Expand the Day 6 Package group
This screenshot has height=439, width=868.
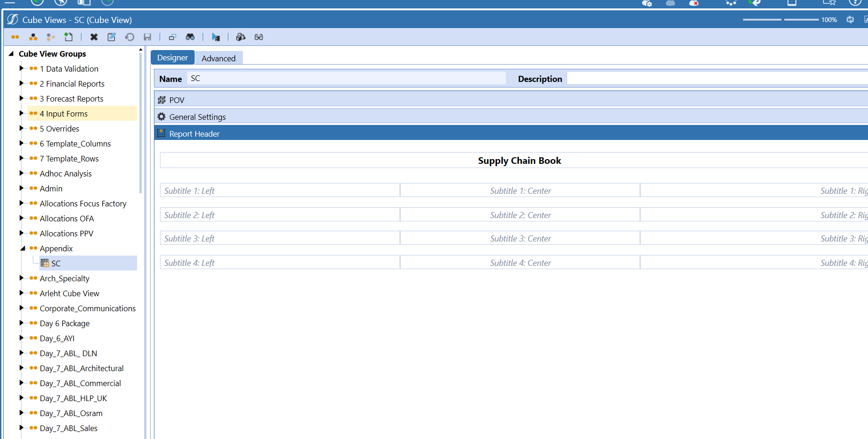click(21, 323)
